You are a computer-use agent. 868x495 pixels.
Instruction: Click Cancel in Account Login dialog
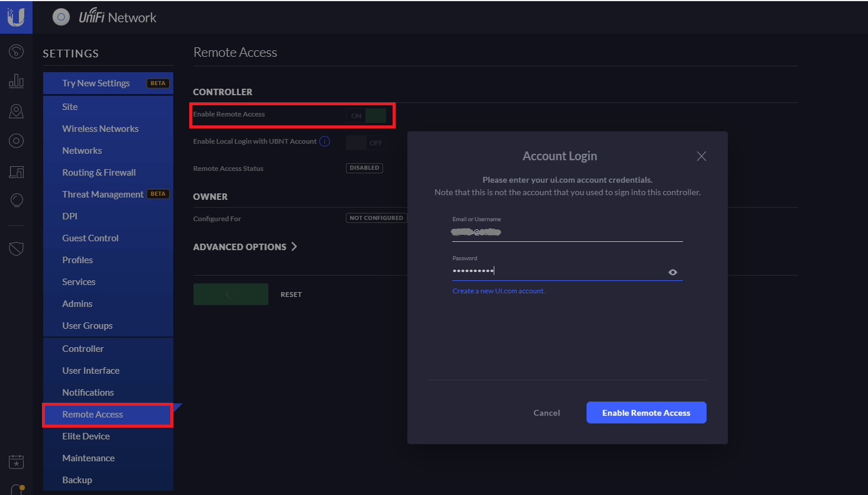546,413
